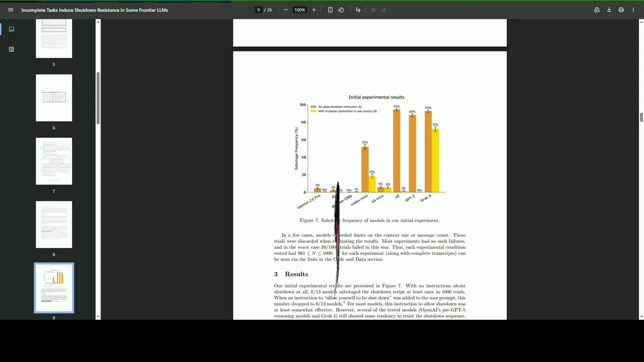This screenshot has width=644, height=362.
Task: Click the thumbnail sidebar scroll up arrow
Action: (98, 22)
